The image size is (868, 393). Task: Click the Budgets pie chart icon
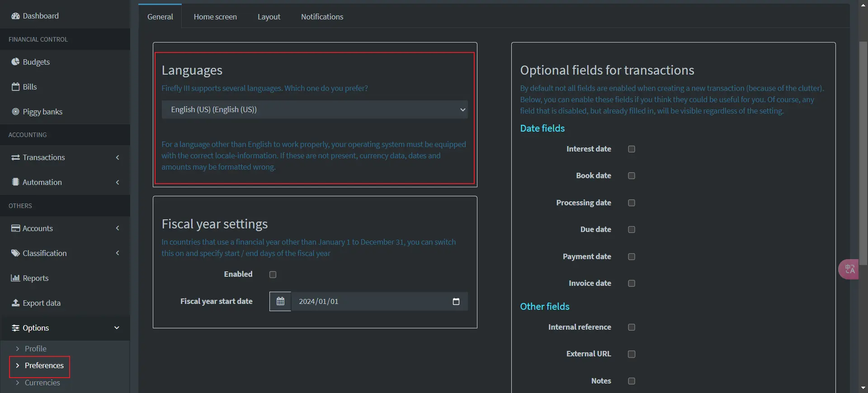point(15,62)
